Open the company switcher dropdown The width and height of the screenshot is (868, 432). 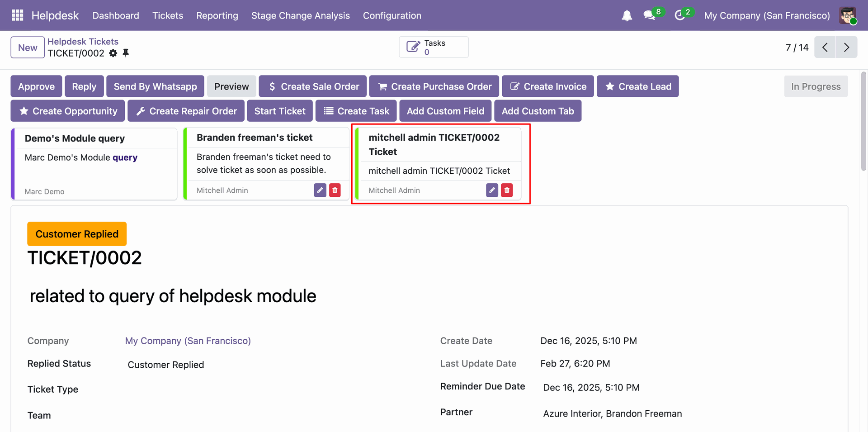pos(767,15)
